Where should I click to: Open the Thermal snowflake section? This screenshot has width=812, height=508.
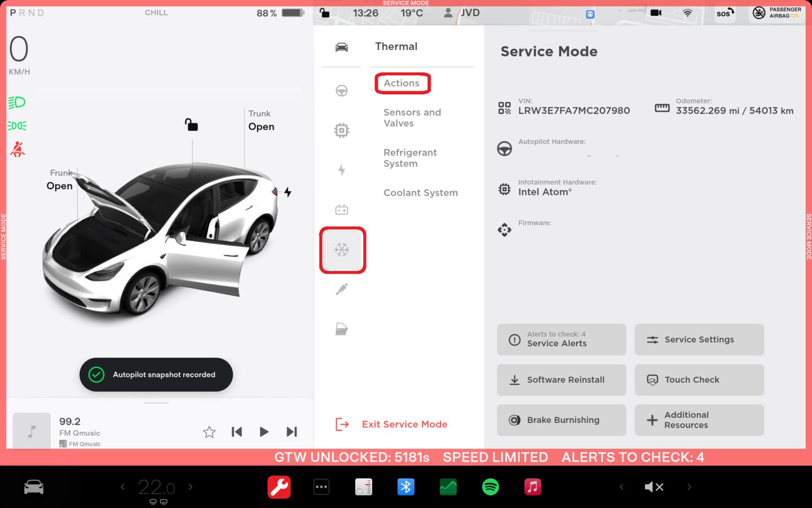point(342,250)
